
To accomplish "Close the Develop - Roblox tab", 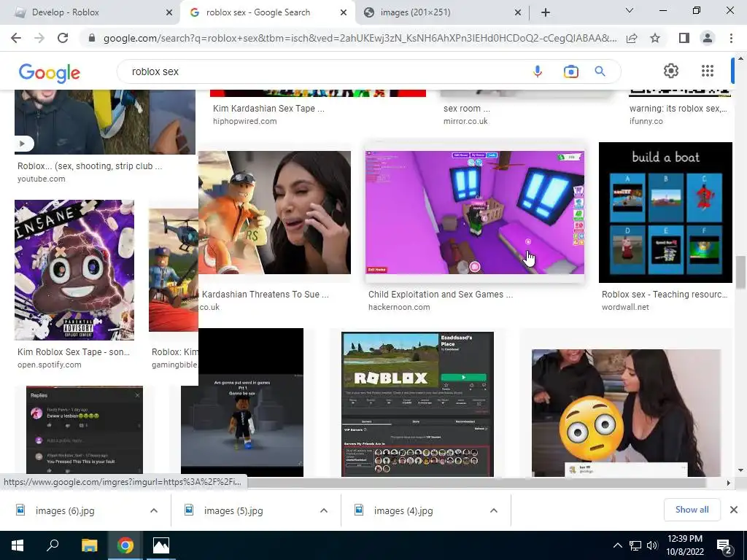I will (169, 12).
